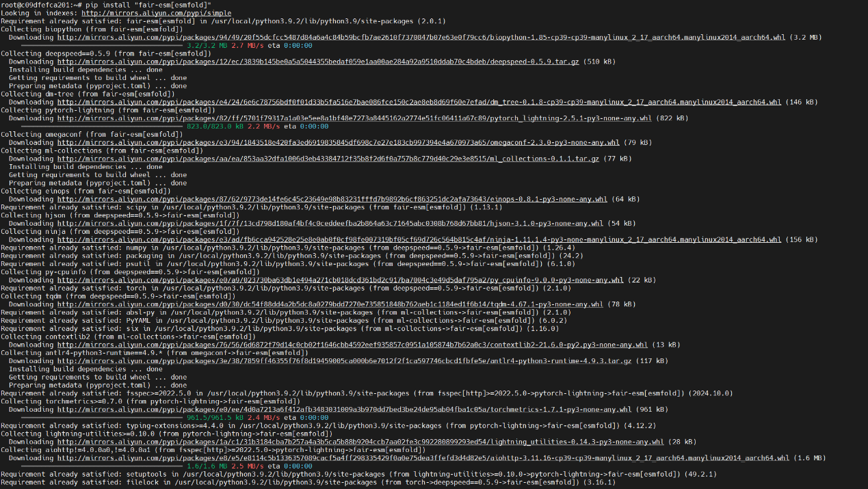Open the biopython-1.85 wheel download link
The height and width of the screenshot is (489, 868).
[x=421, y=37]
